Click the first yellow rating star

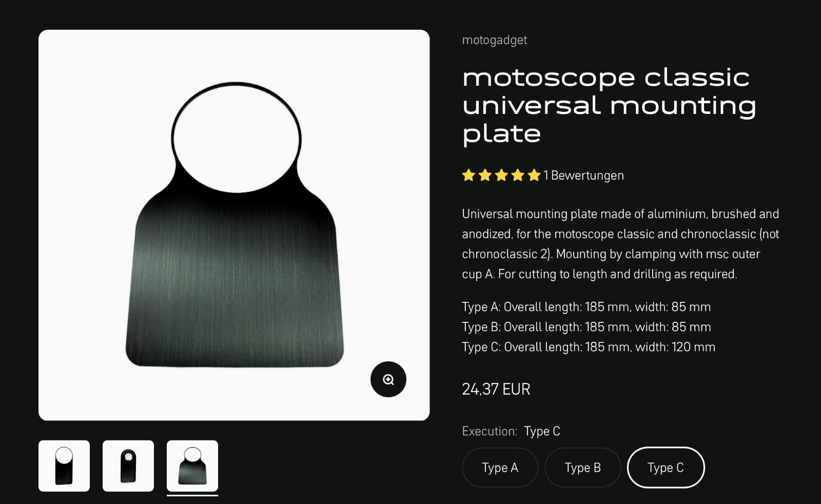pos(468,176)
